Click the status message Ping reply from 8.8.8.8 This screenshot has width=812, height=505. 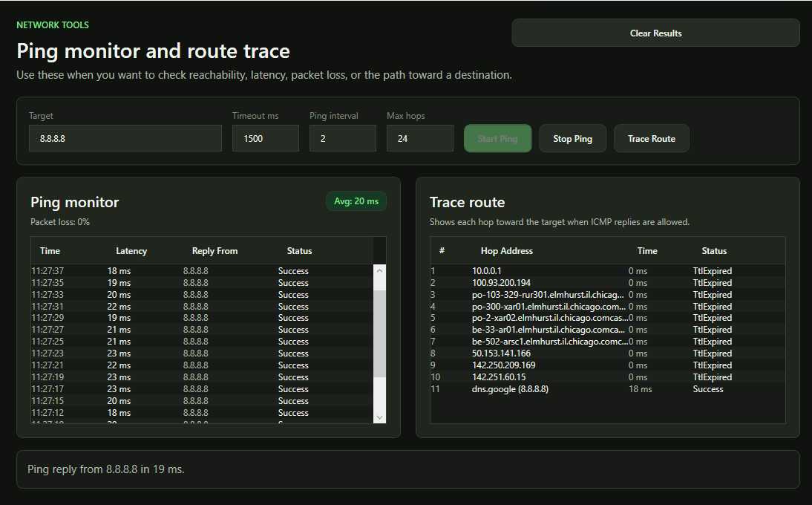click(105, 469)
